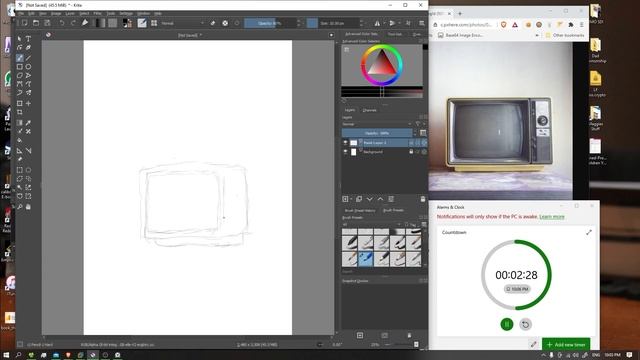The width and height of the screenshot is (640, 360).
Task: Select the Color Sampler eyedropper tool
Action: click(28, 122)
